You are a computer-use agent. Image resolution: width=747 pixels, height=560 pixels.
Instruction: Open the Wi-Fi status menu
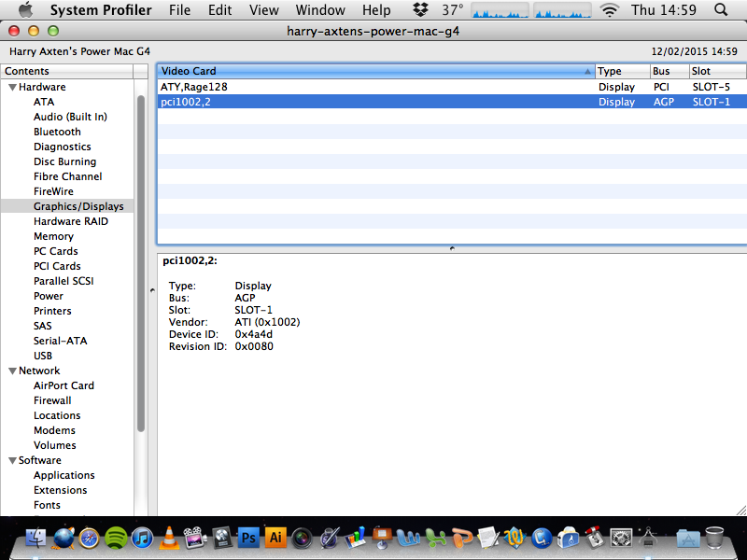coord(610,9)
